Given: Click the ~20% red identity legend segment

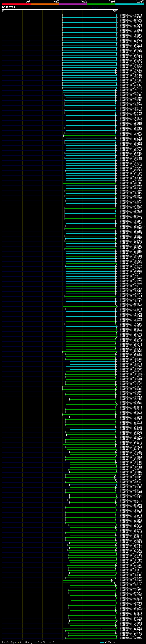Looking at the screenshot, I should point(16,4).
